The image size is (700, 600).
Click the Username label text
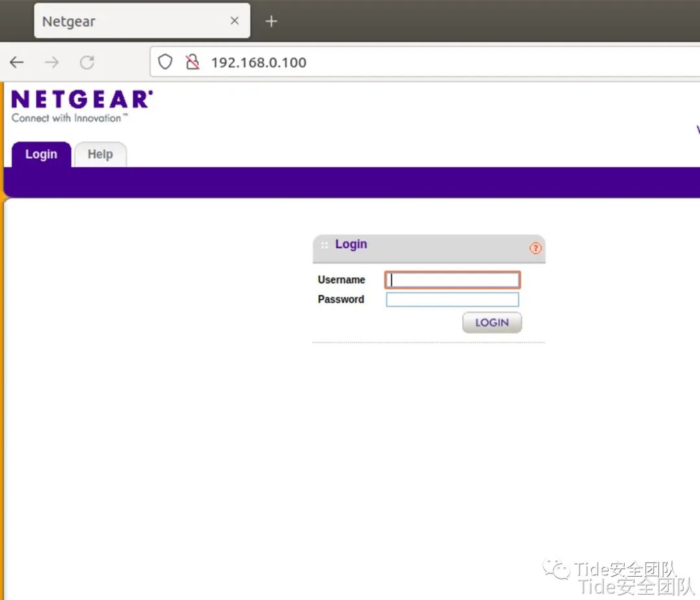pos(341,280)
